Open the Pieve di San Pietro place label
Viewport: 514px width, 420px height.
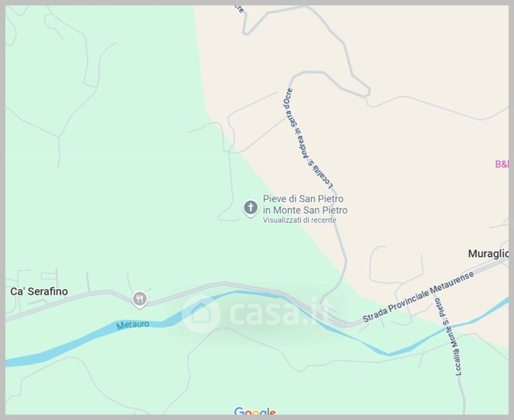point(305,204)
